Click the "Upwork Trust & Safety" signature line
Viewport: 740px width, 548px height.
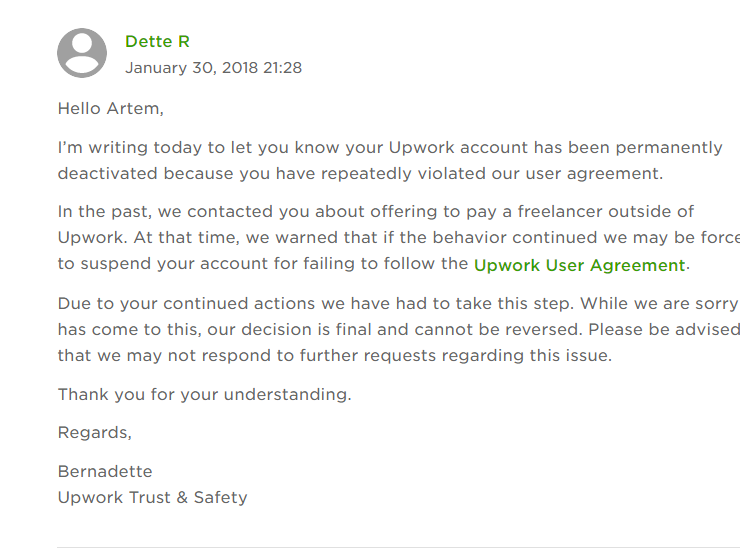click(x=152, y=497)
